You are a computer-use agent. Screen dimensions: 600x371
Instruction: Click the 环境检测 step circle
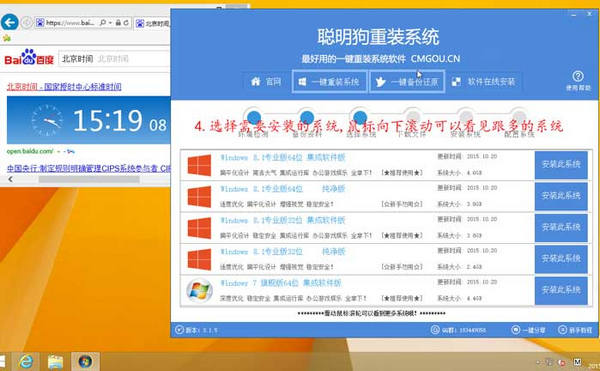pos(254,117)
